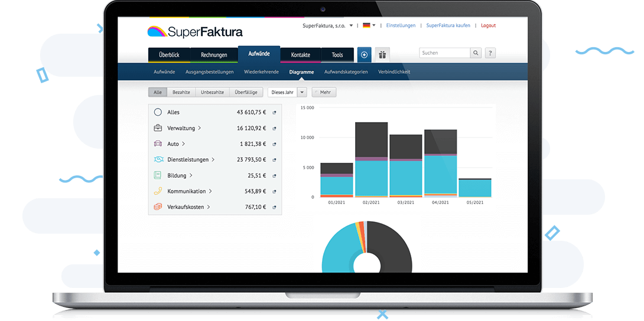This screenshot has height=321, width=644.
Task: Switch to Diagramme submenu item
Action: click(301, 72)
